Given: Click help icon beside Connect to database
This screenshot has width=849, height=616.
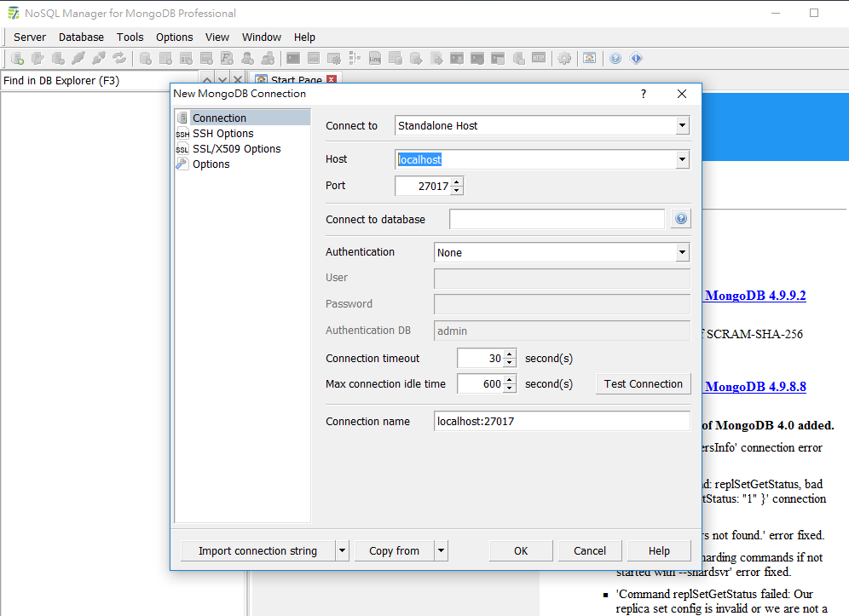Looking at the screenshot, I should pos(680,219).
